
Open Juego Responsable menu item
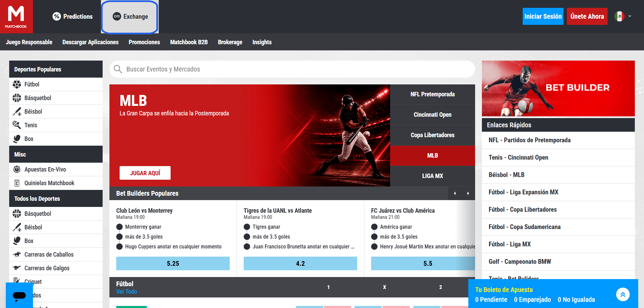click(x=29, y=42)
